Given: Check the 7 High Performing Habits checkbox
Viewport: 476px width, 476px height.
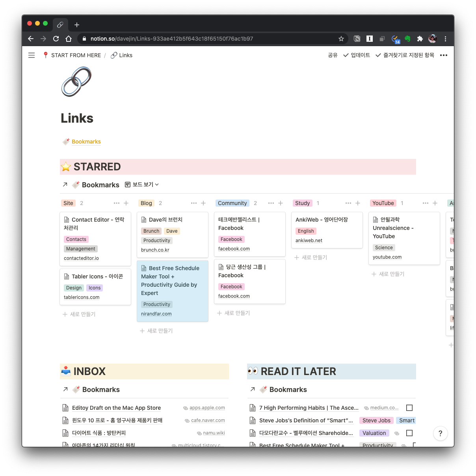Looking at the screenshot, I should (x=409, y=408).
